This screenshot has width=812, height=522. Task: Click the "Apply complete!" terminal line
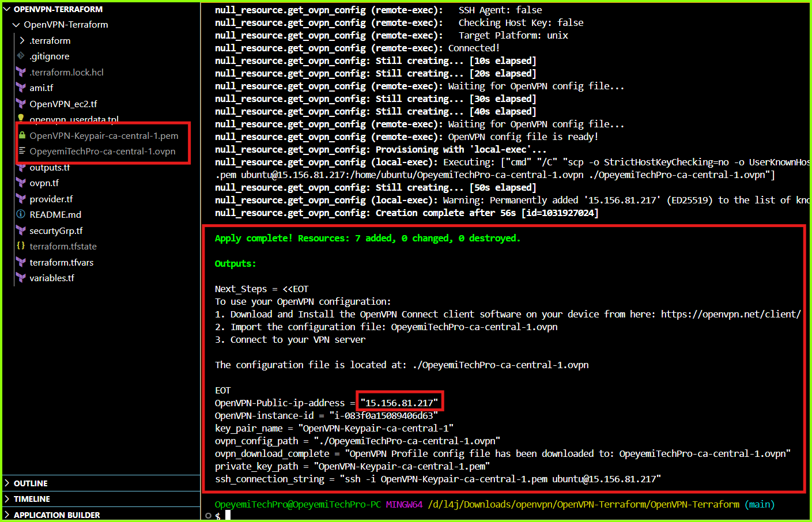[x=368, y=238]
